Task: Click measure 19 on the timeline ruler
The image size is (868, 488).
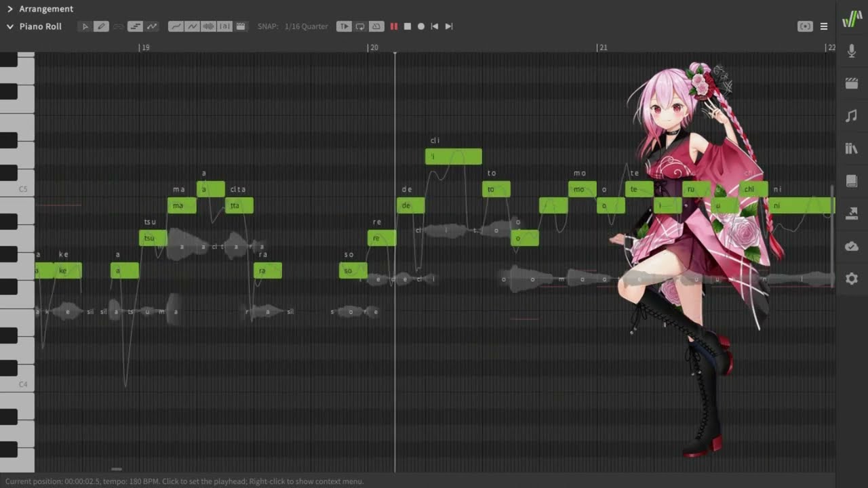Action: [145, 47]
